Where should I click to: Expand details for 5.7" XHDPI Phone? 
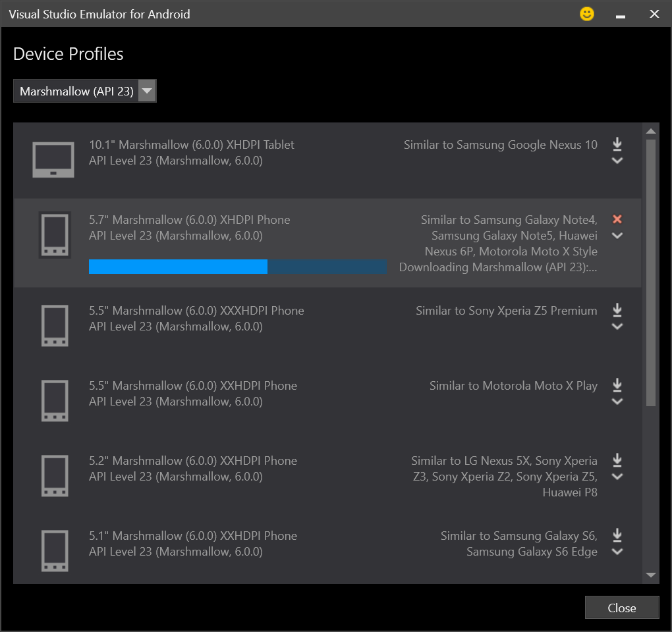[617, 236]
